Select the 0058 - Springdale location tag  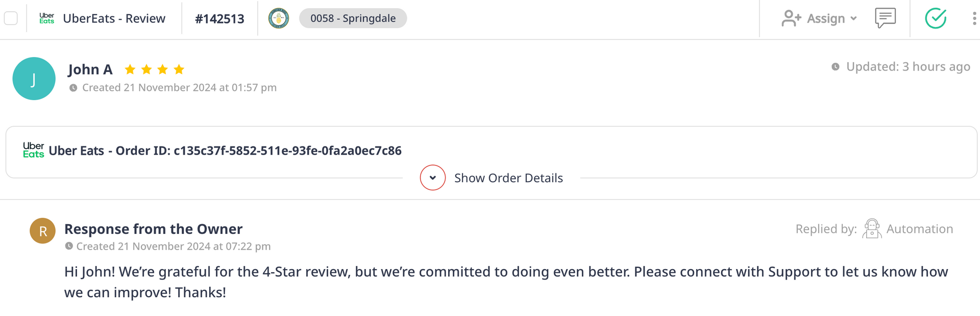[x=353, y=18]
